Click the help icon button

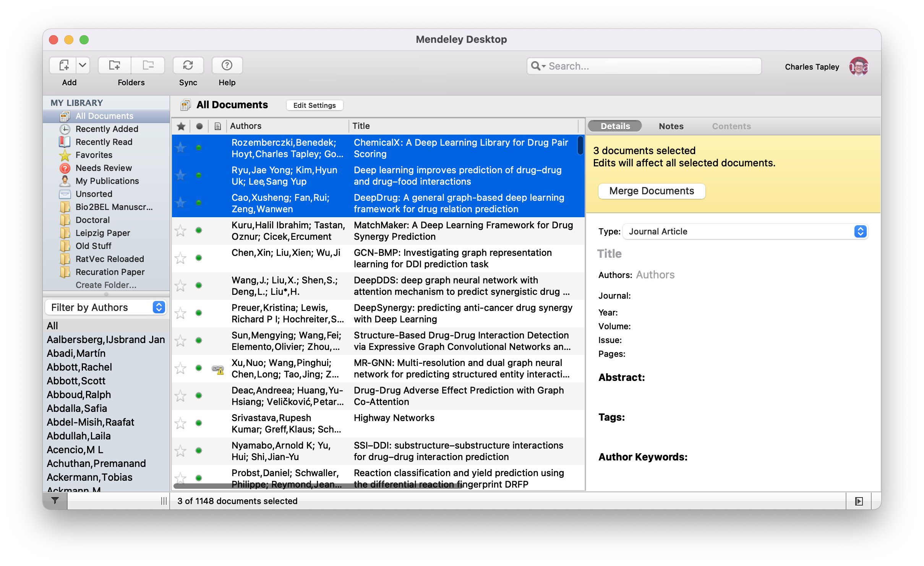(227, 65)
